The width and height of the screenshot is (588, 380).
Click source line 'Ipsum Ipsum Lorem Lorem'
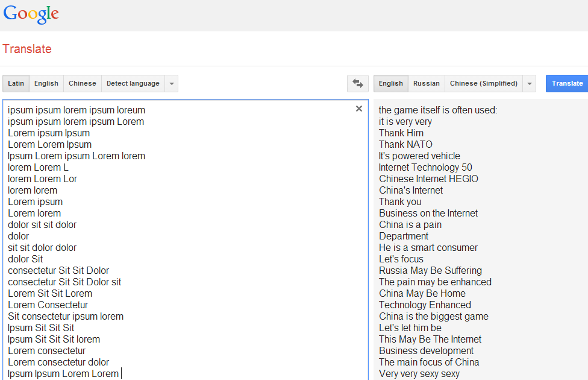pyautogui.click(x=63, y=373)
